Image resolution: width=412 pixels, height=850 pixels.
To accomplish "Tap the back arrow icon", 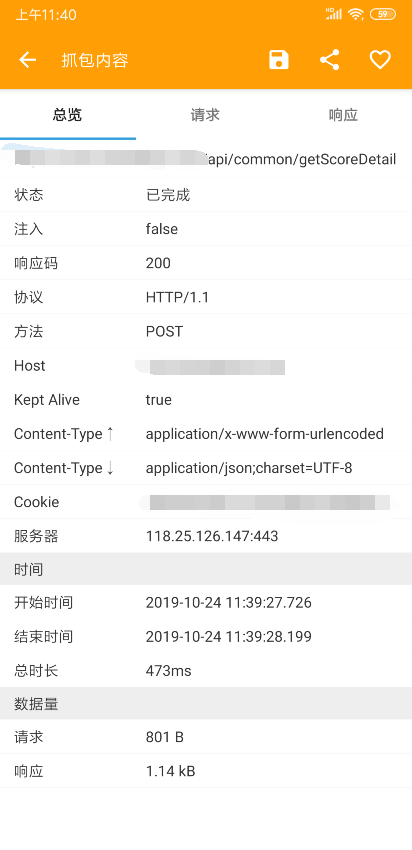I will tap(28, 60).
